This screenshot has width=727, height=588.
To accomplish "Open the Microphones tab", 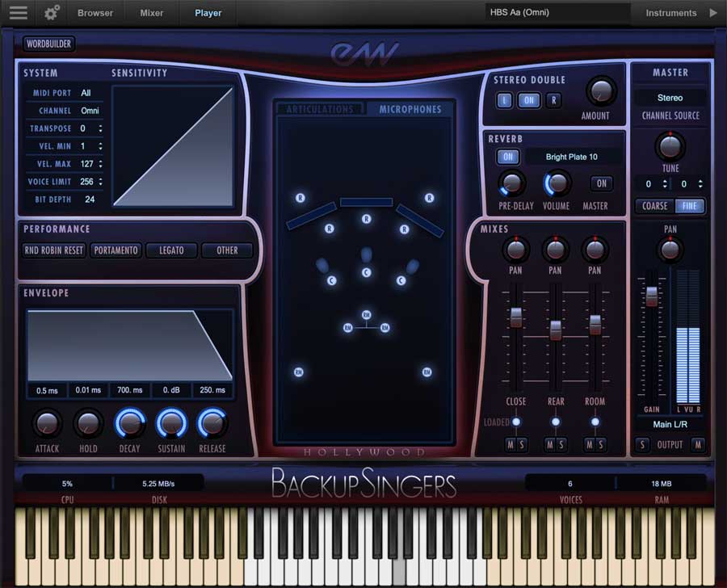I will point(410,109).
